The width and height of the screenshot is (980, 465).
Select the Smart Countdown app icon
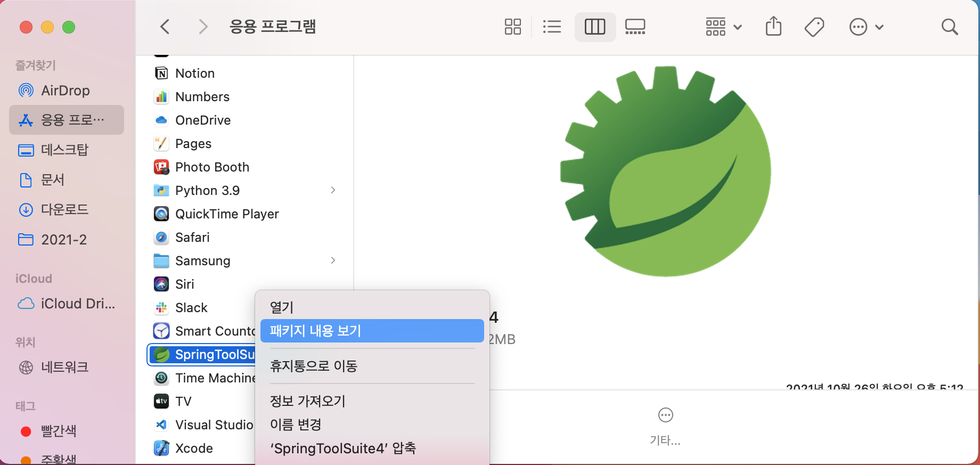click(161, 331)
